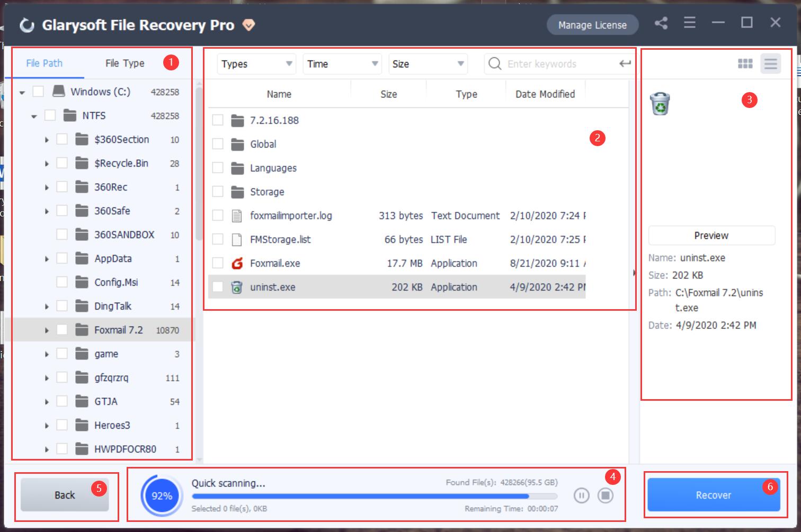Pause the quick scan

[581, 495]
